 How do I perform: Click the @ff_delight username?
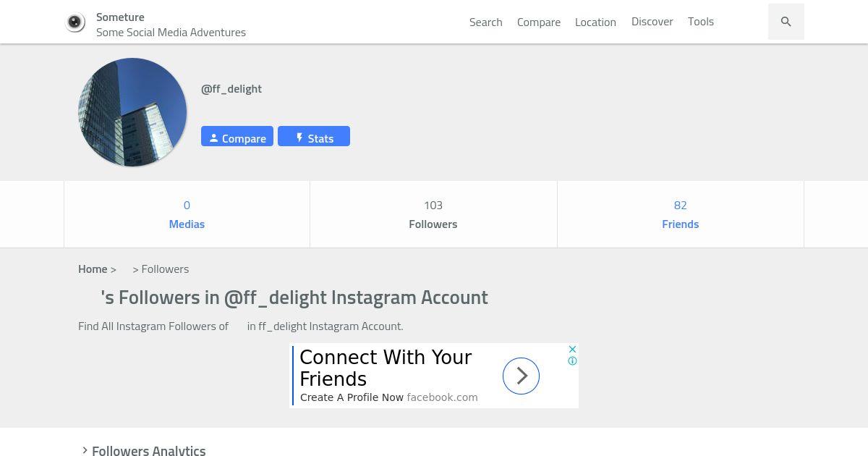click(231, 89)
